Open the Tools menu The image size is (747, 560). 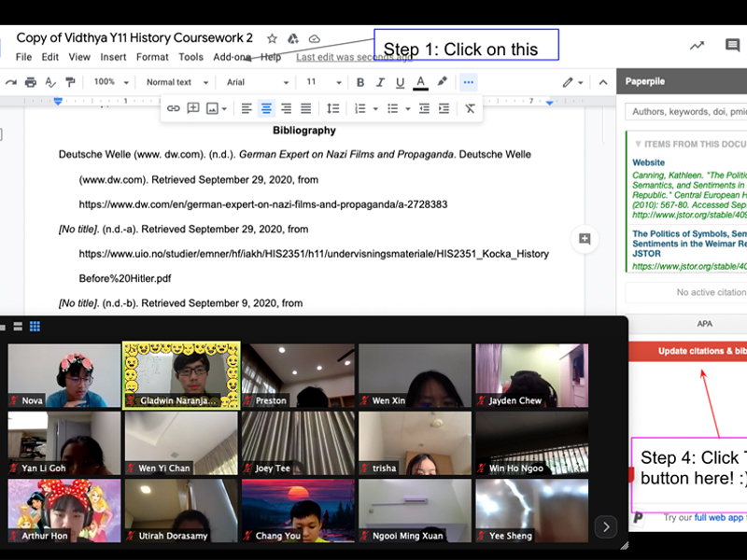(191, 57)
